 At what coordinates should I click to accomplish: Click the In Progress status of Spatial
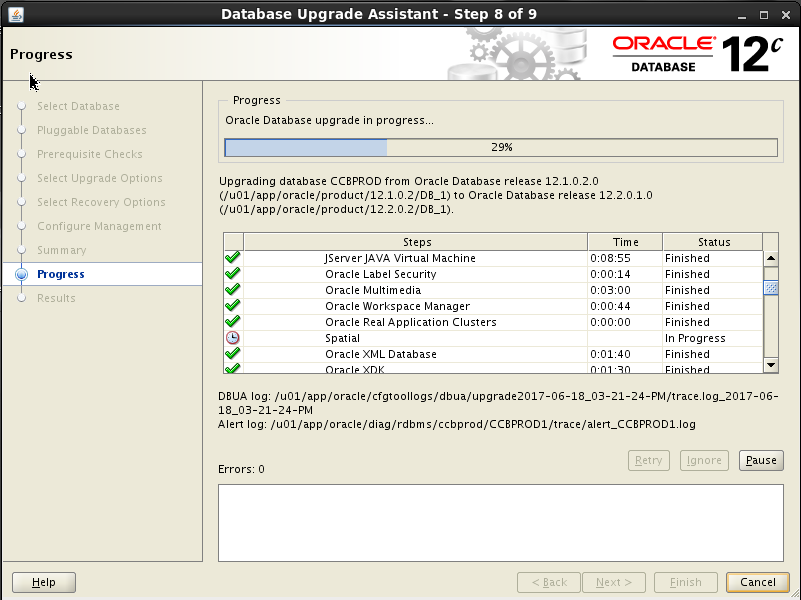[695, 338]
